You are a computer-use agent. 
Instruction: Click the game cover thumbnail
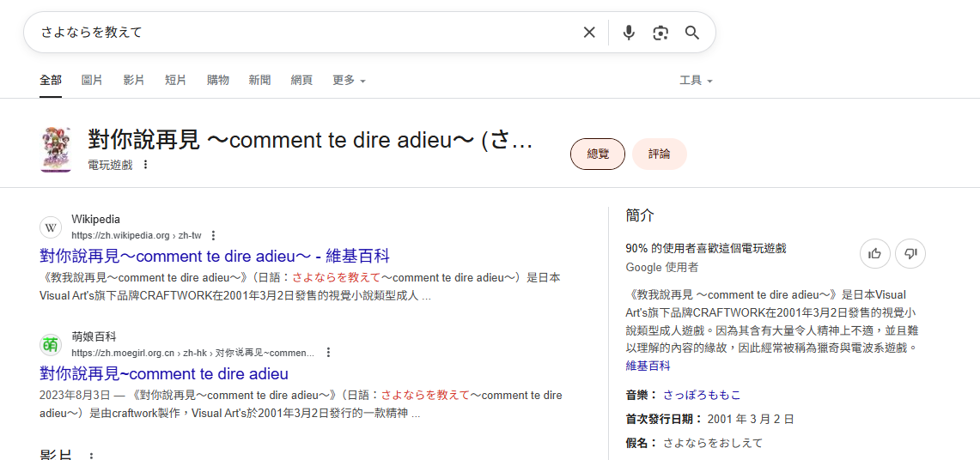tap(55, 149)
